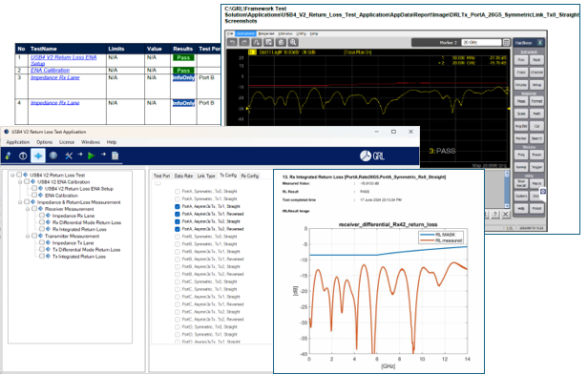
Task: Select Rx Integrated Return Loss tree label
Action: 79,229
